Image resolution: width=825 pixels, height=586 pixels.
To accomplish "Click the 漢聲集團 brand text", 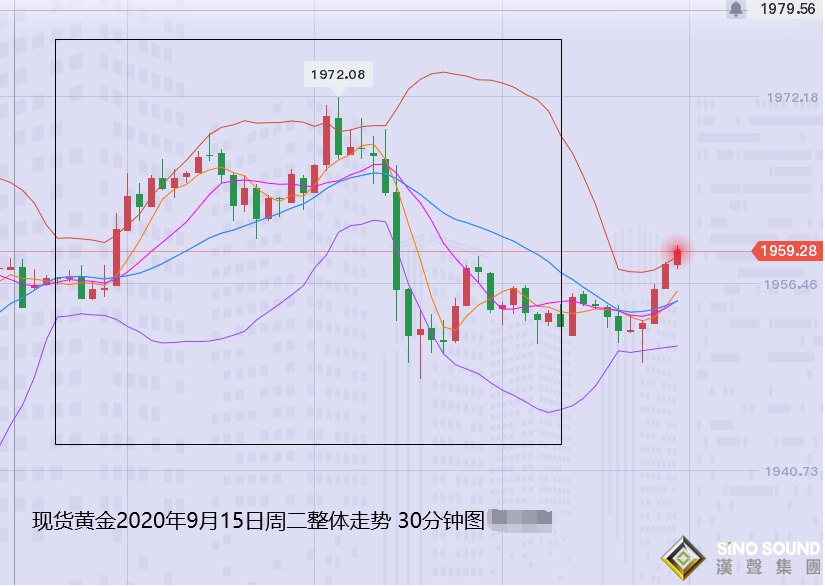I will tap(768, 569).
